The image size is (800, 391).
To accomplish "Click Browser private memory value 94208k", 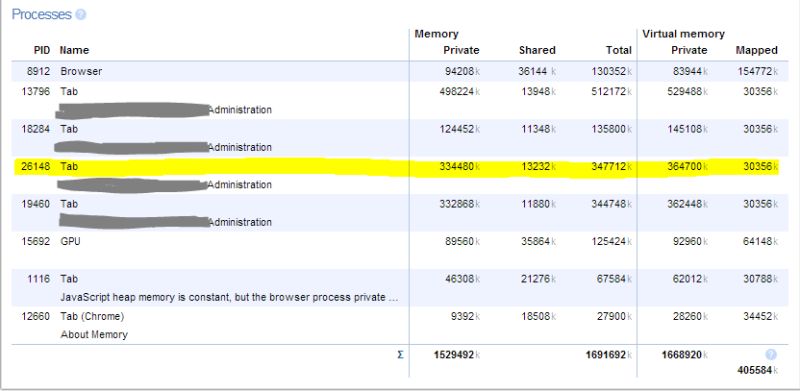I will (x=462, y=71).
